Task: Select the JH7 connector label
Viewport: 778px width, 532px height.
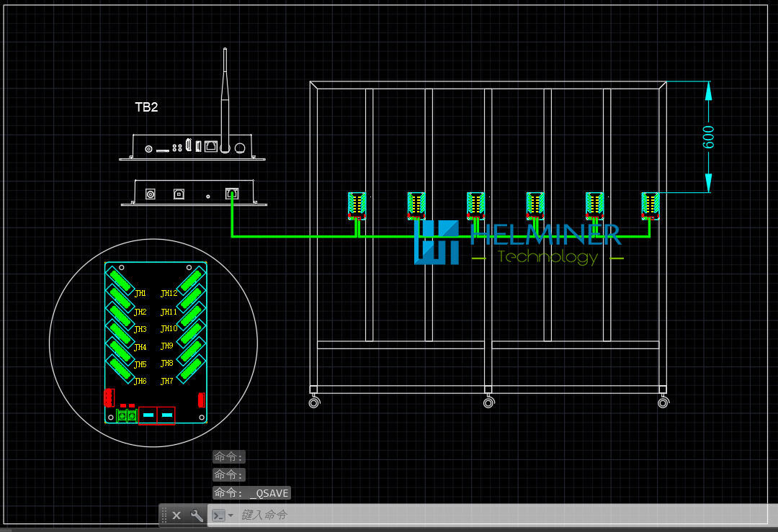Action: pyautogui.click(x=166, y=382)
